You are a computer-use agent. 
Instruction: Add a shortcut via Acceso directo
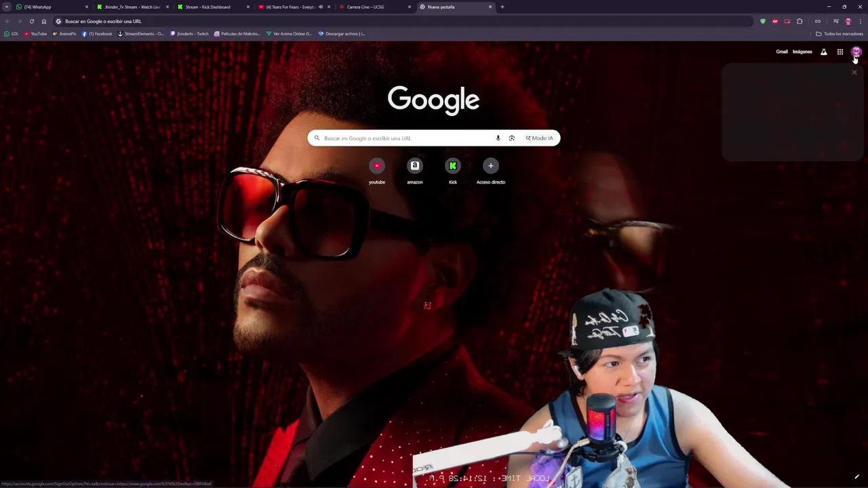pos(491,171)
